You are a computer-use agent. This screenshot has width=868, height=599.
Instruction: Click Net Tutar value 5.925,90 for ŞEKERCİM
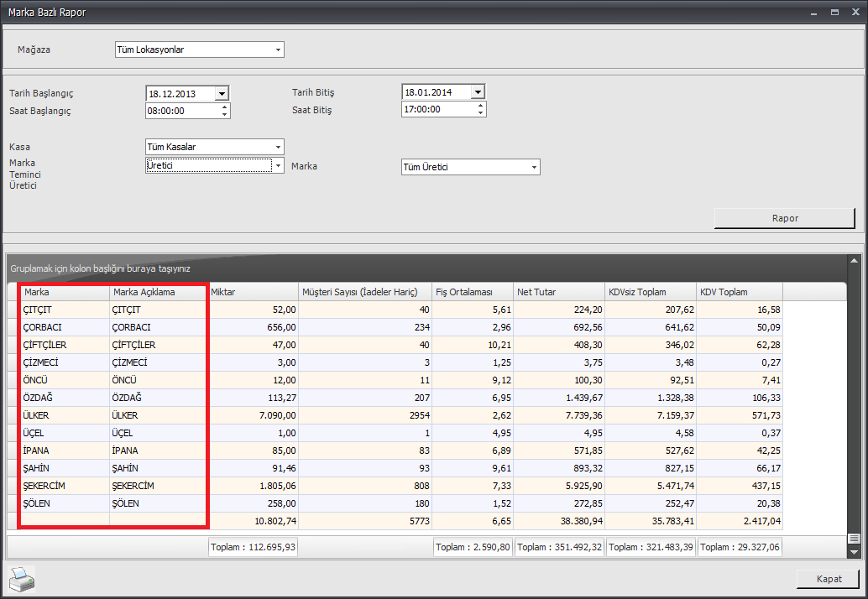pos(559,487)
